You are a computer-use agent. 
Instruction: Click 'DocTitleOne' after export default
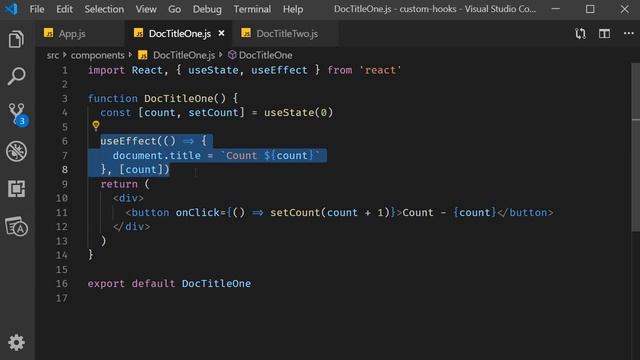(216, 283)
